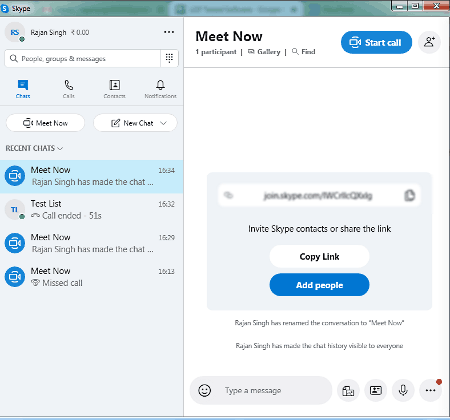The width and height of the screenshot is (450, 420).
Task: Click the Missed call Meet Now avatar
Action: coord(15,277)
